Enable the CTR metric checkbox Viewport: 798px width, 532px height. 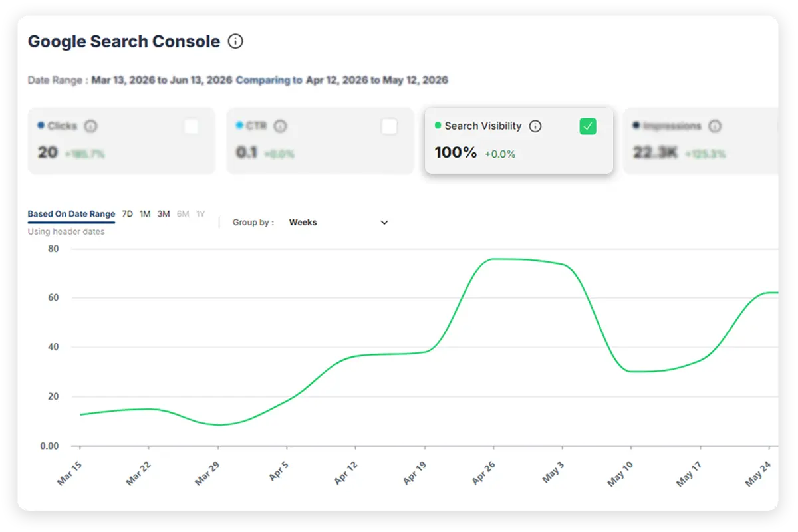tap(389, 126)
